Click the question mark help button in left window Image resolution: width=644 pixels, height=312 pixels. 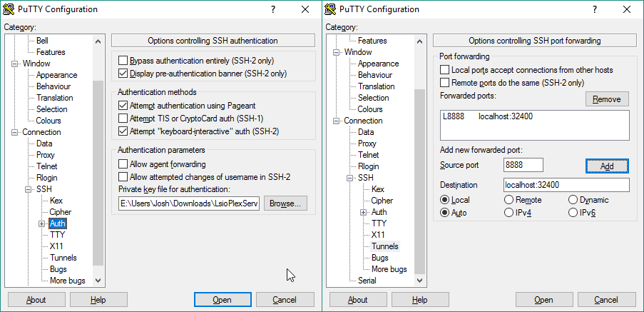[x=273, y=9]
